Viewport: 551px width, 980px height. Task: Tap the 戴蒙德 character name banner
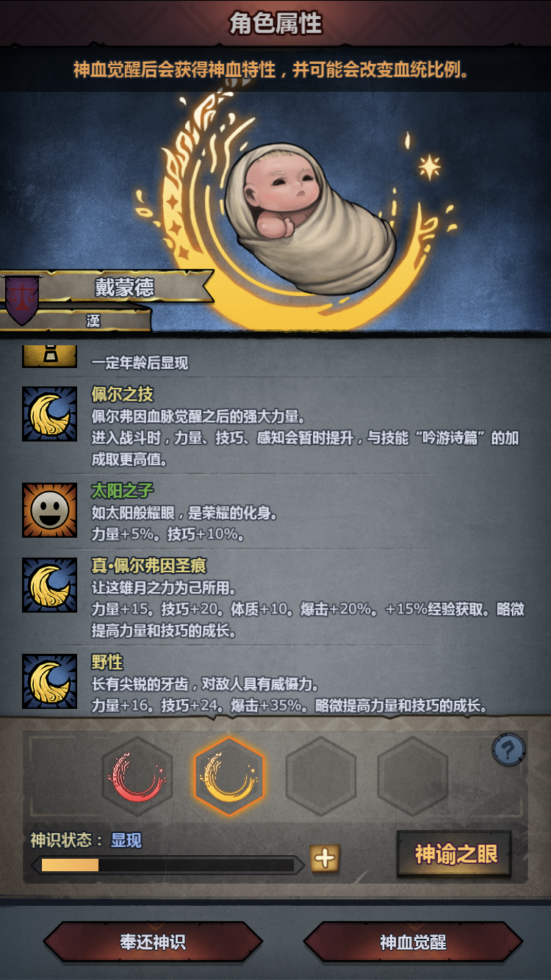coord(125,287)
